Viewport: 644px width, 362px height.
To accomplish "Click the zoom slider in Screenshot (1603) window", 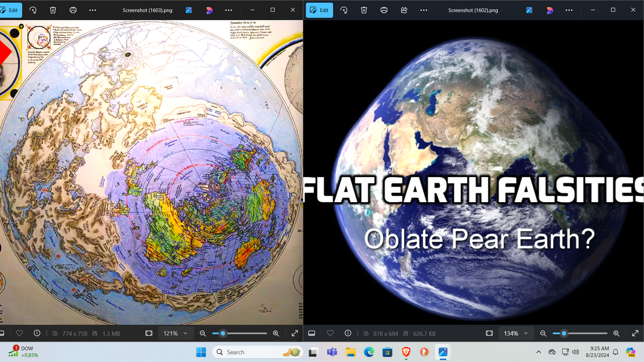I will [x=239, y=333].
